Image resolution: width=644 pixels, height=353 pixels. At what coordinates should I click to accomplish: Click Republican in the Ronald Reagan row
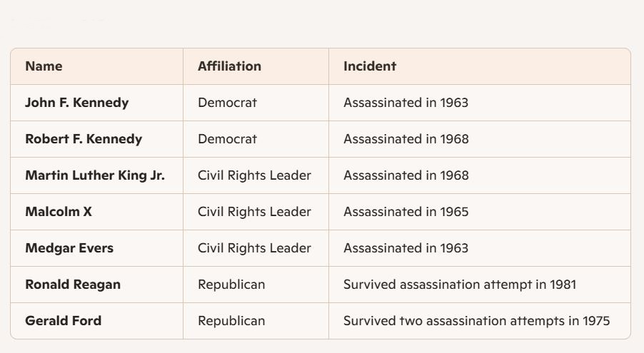tap(231, 285)
